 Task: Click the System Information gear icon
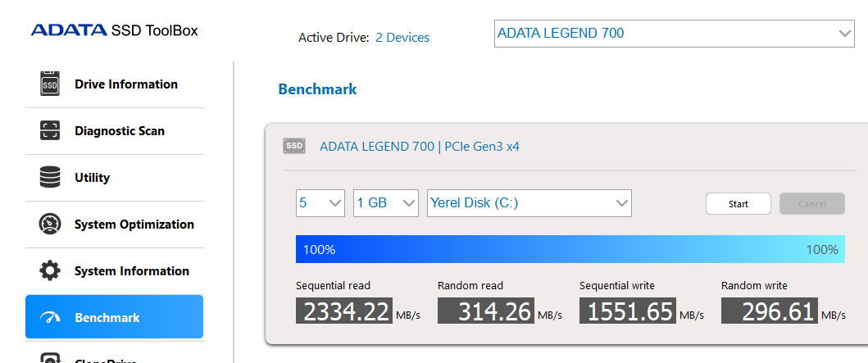click(x=50, y=271)
